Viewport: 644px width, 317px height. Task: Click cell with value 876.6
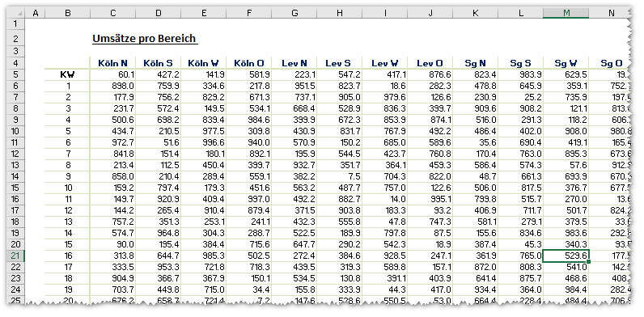430,74
